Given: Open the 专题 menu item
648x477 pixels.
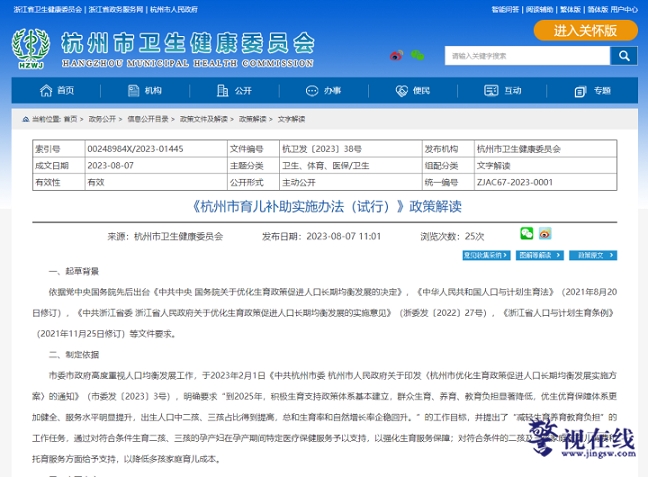Looking at the screenshot, I should tap(602, 91).
